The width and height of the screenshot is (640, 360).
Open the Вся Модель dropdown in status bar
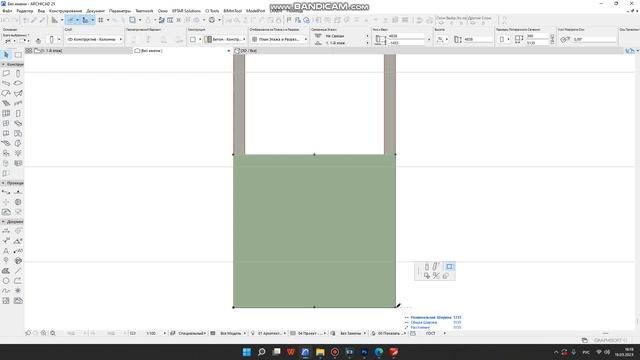pos(231,333)
